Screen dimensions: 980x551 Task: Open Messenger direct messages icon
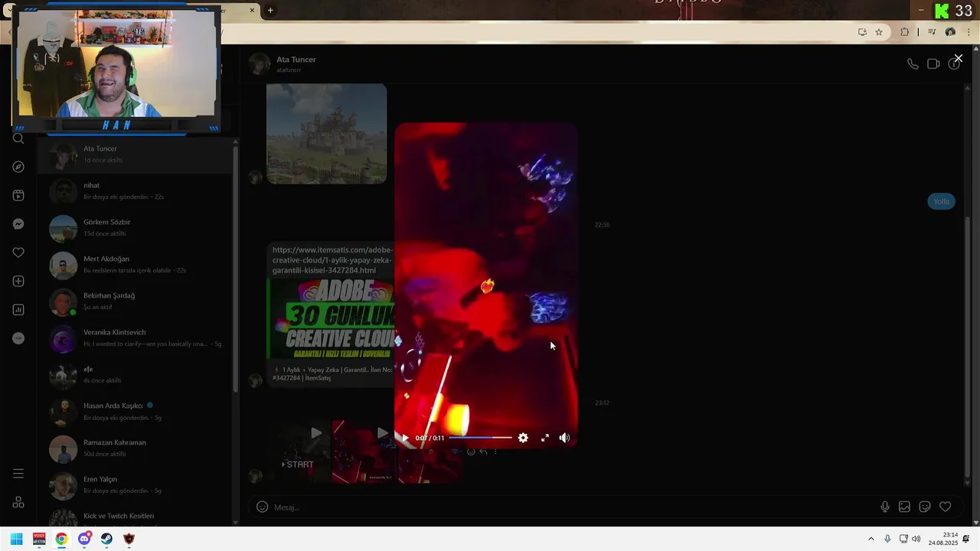point(18,224)
